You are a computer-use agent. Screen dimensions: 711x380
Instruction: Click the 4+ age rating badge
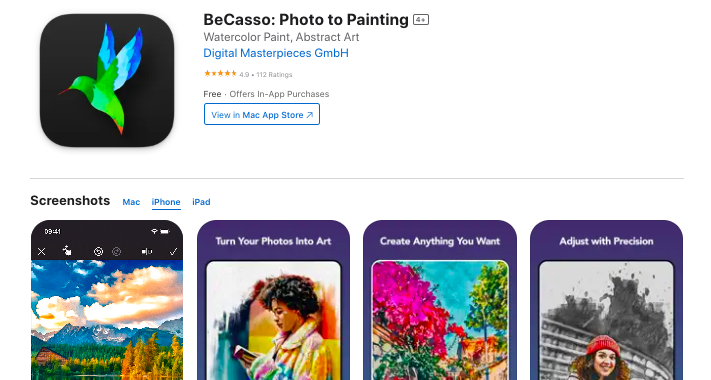(421, 20)
